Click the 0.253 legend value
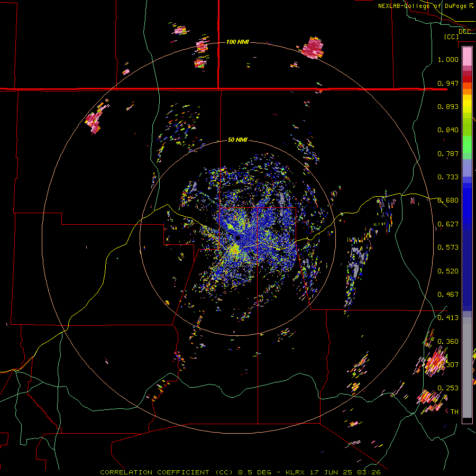476x476 pixels. [448, 388]
